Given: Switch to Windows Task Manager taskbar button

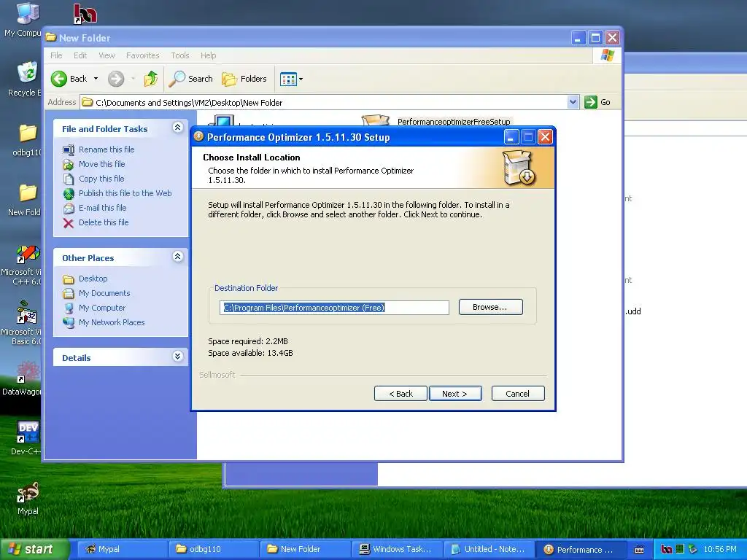Looking at the screenshot, I should 397,549.
